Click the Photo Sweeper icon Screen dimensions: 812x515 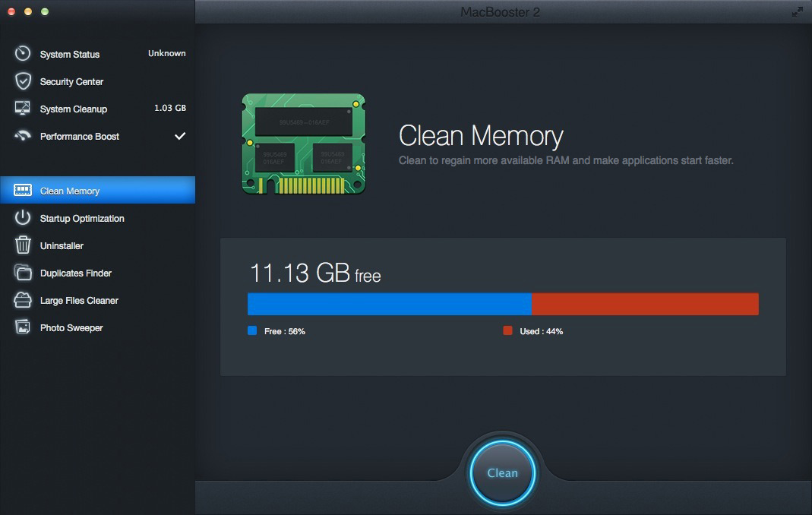(x=23, y=327)
